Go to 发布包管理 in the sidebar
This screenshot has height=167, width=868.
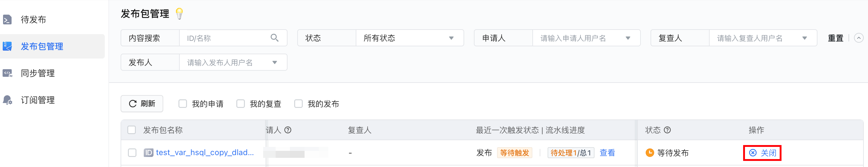point(42,46)
